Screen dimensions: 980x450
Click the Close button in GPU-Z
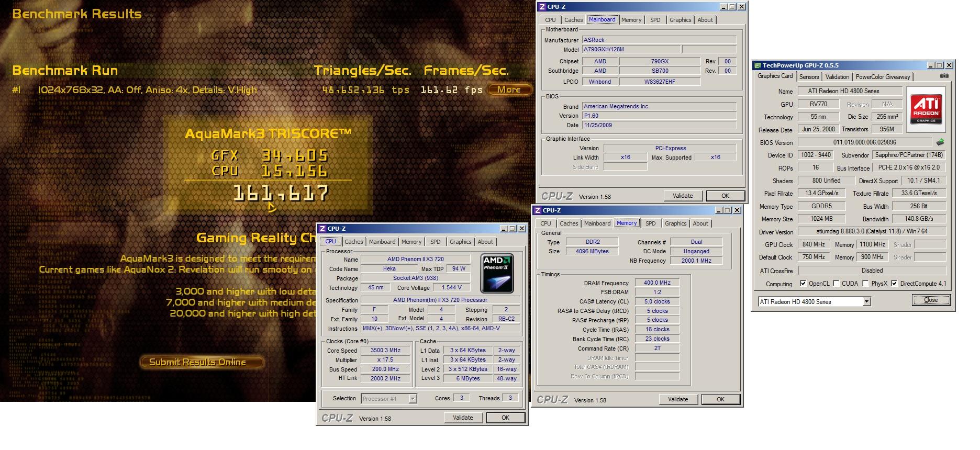[931, 300]
